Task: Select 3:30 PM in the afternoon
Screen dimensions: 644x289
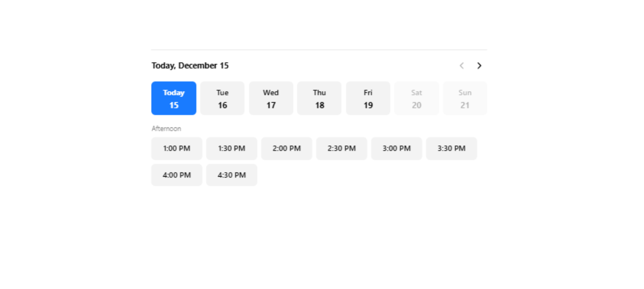Action: tap(451, 148)
